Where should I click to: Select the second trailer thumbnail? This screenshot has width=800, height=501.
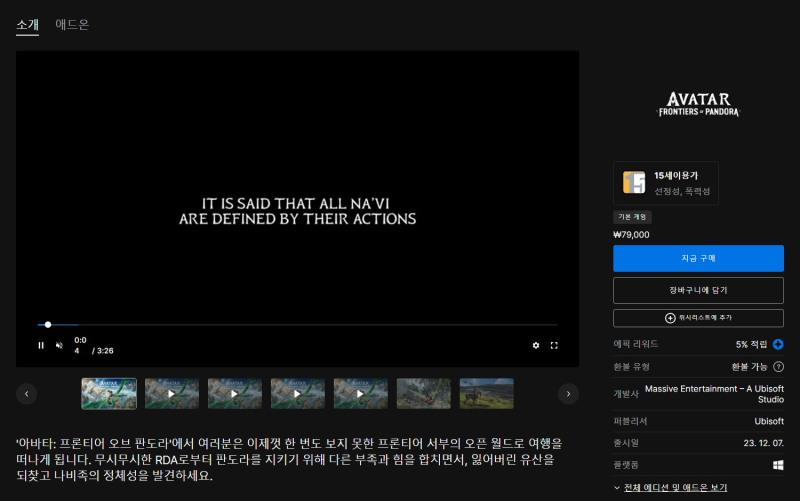(x=172, y=394)
